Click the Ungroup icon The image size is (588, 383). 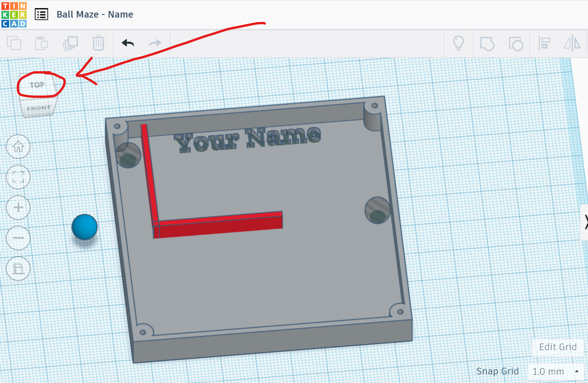[x=516, y=43]
